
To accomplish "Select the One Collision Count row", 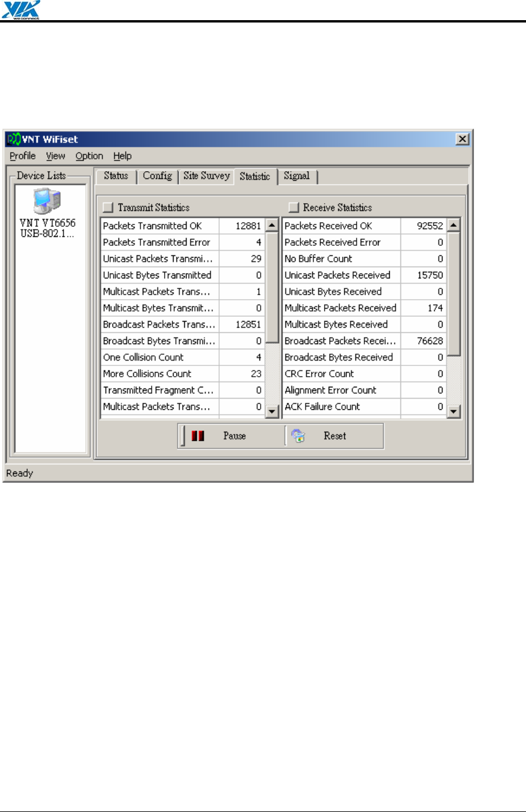I will pyautogui.click(x=183, y=357).
